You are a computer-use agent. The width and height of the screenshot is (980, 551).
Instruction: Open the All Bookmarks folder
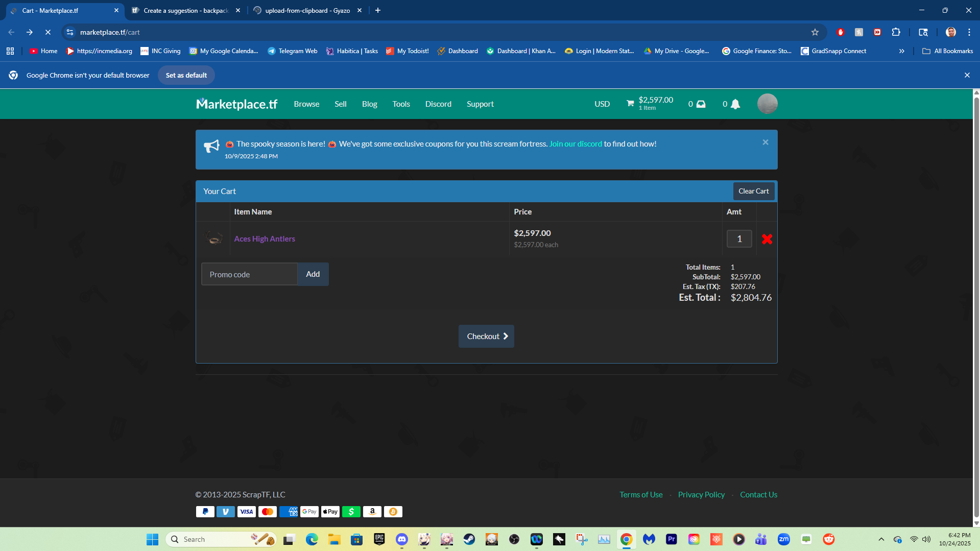[948, 51]
